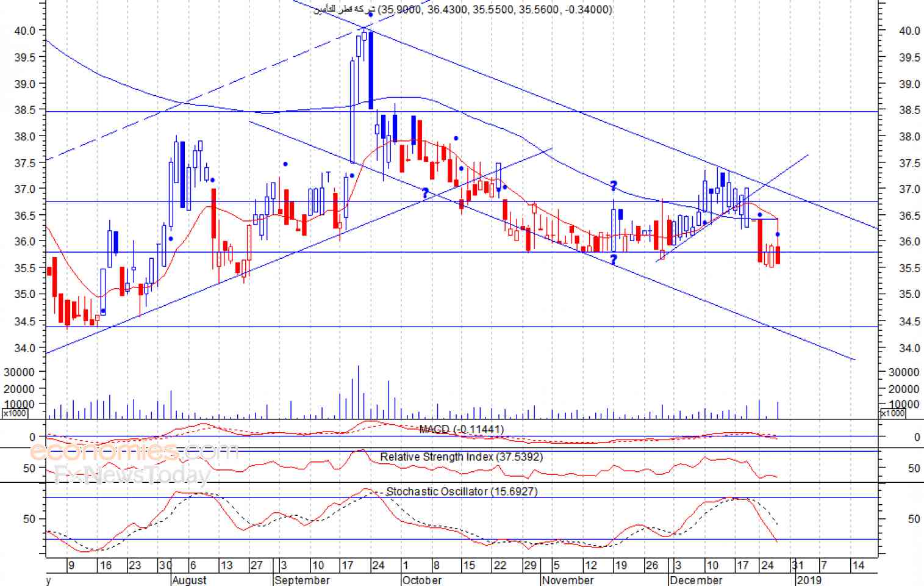Click date 6 under August on the time axis
The image size is (924, 586).
point(193,565)
